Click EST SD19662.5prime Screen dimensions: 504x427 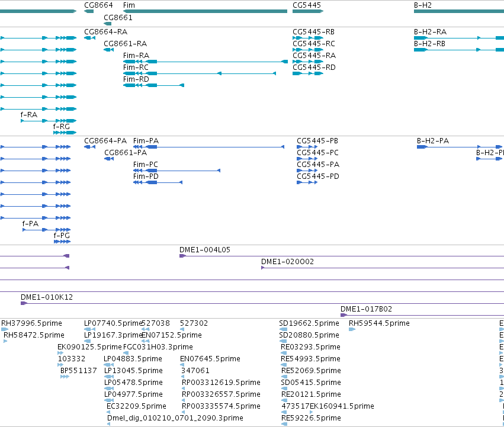[309, 323]
